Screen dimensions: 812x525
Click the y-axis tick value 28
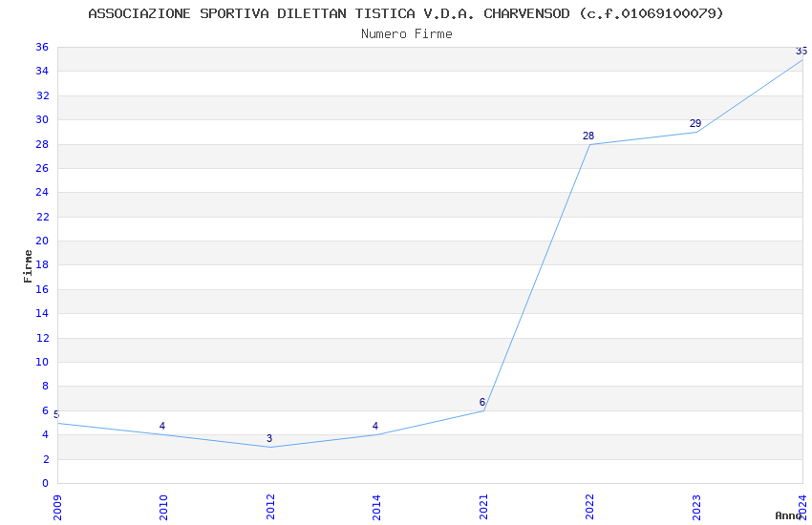(42, 144)
